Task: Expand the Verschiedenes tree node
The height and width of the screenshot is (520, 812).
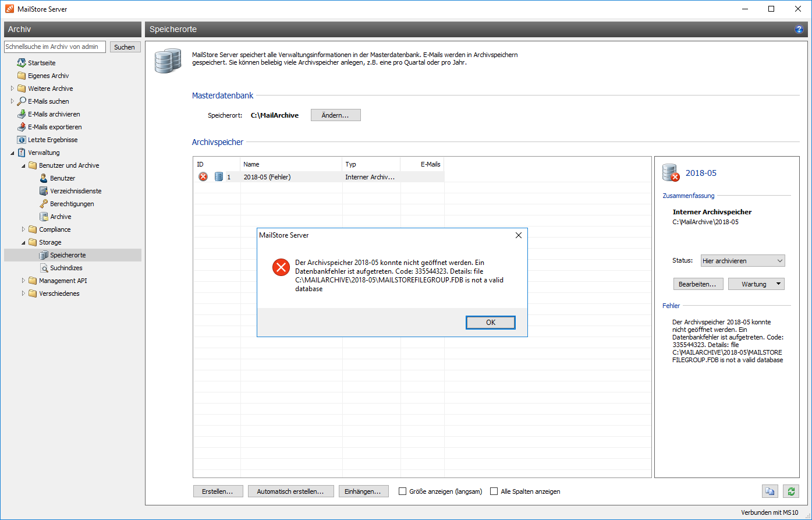Action: [23, 293]
